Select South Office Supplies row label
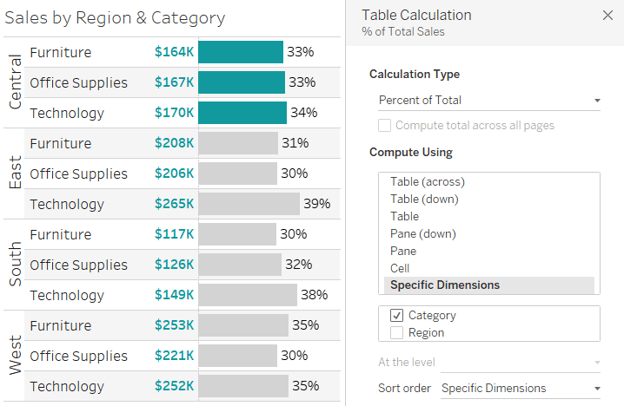 point(78,265)
